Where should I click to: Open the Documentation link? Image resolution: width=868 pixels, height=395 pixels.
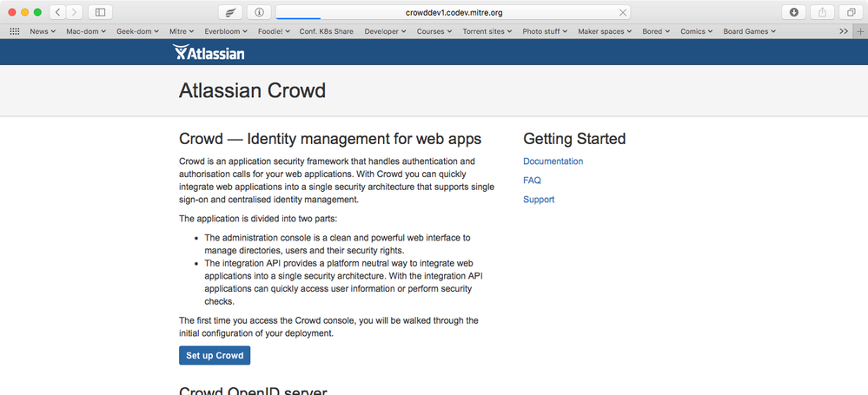click(x=553, y=161)
